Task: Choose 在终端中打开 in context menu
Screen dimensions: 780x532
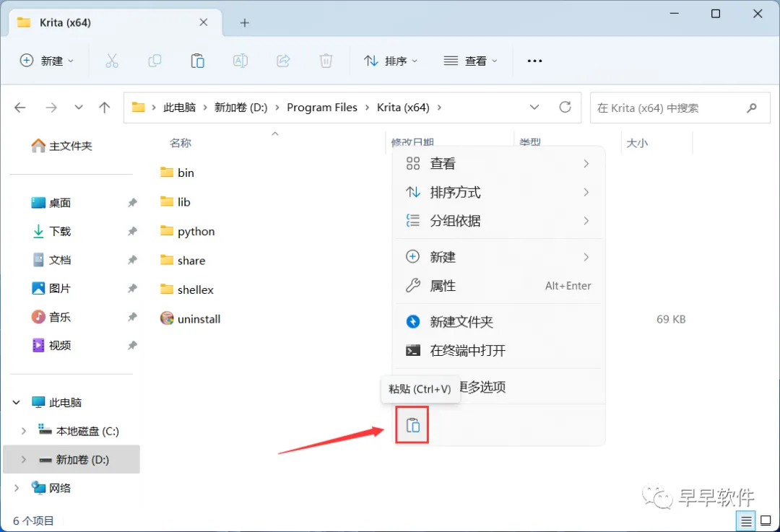Action: coord(499,351)
